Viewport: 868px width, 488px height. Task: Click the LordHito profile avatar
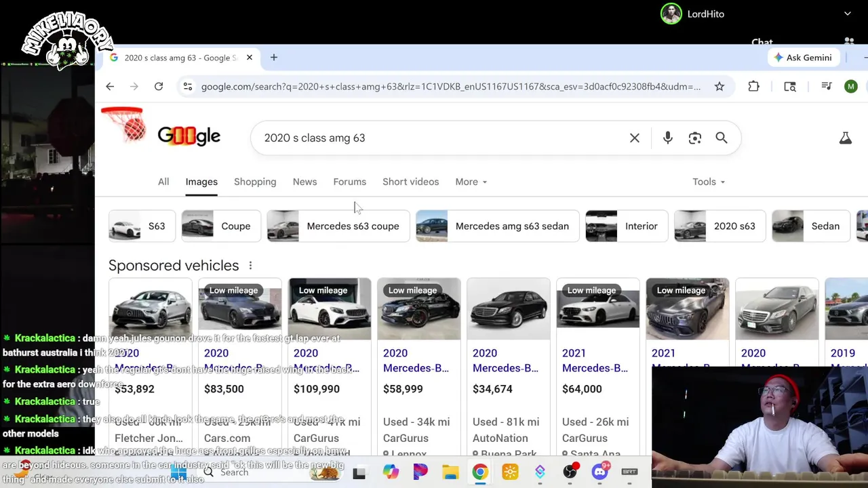671,14
